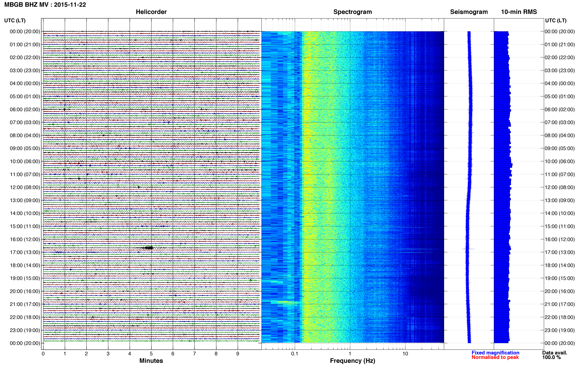588x368 pixels.
Task: Click the RMS-side 21:00 (17:00) time label
Action: click(560, 304)
